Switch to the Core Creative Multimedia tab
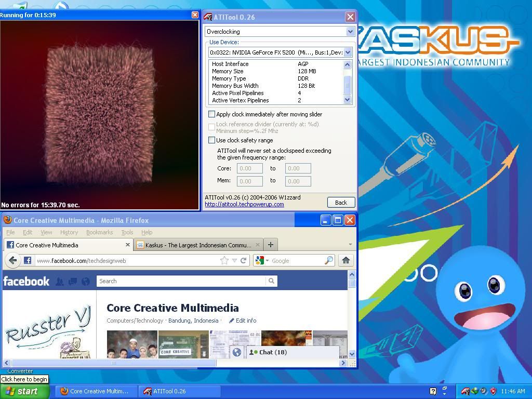 [x=68, y=245]
